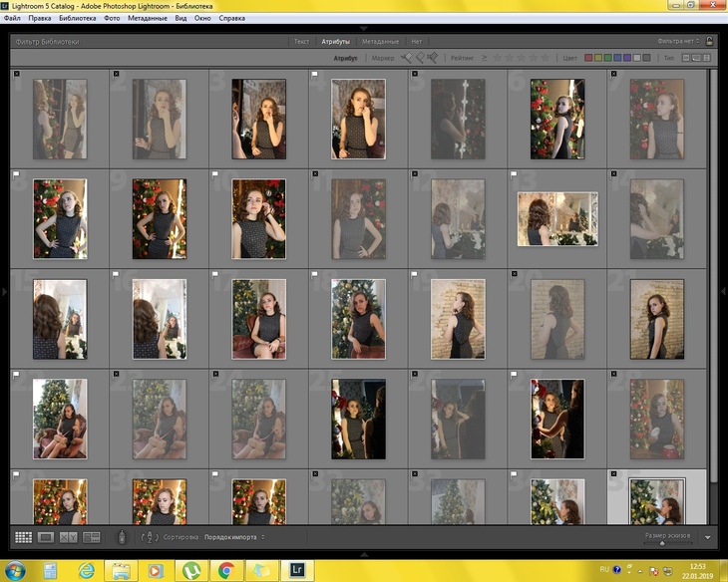Viewport: 728px width, 582px height.
Task: Open the Правка menu
Action: pos(40,18)
